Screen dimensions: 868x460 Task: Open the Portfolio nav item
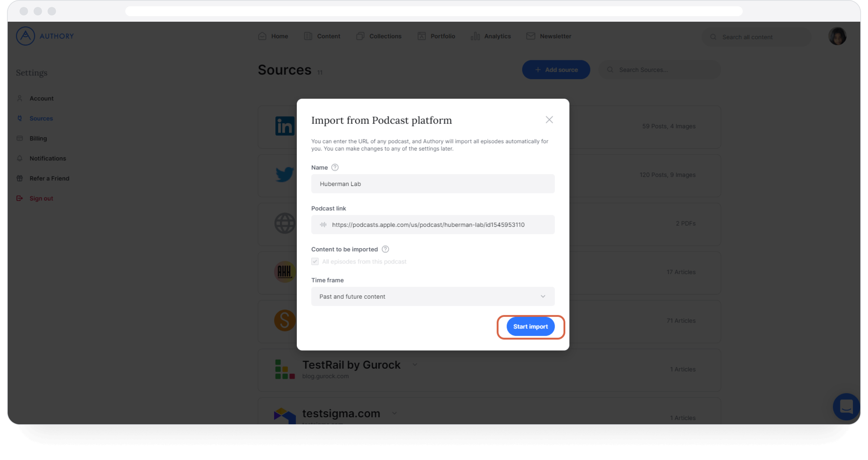tap(436, 36)
